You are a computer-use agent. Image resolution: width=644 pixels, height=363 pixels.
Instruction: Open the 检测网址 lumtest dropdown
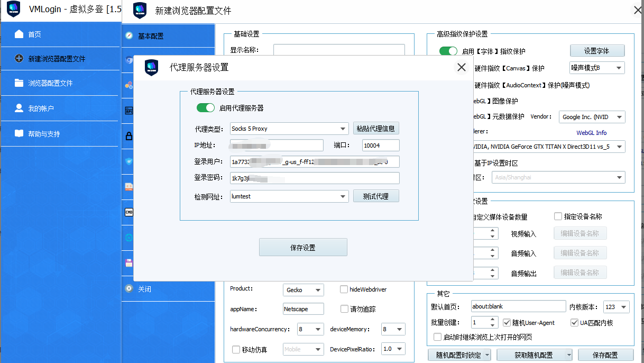click(289, 196)
